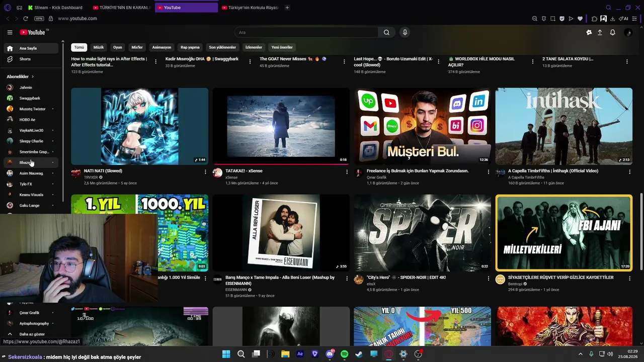The width and height of the screenshot is (644, 362).
Task: Select the Rap yapma filter chip
Action: pyautogui.click(x=190, y=47)
